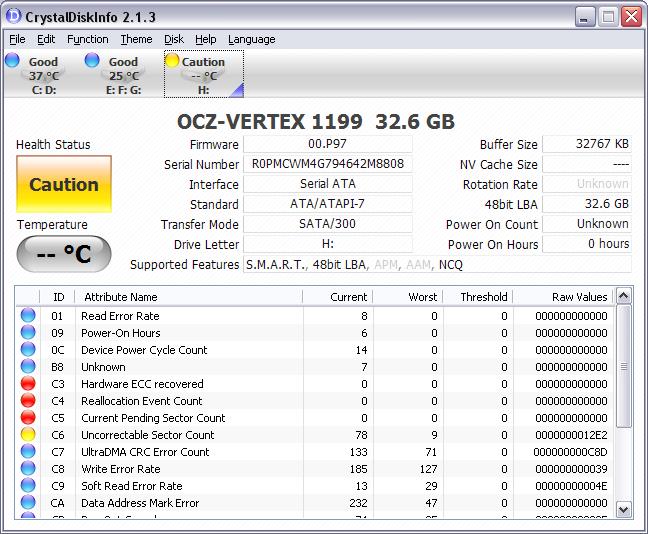The image size is (648, 534).
Task: Click the Raw Values column header
Action: point(563,297)
